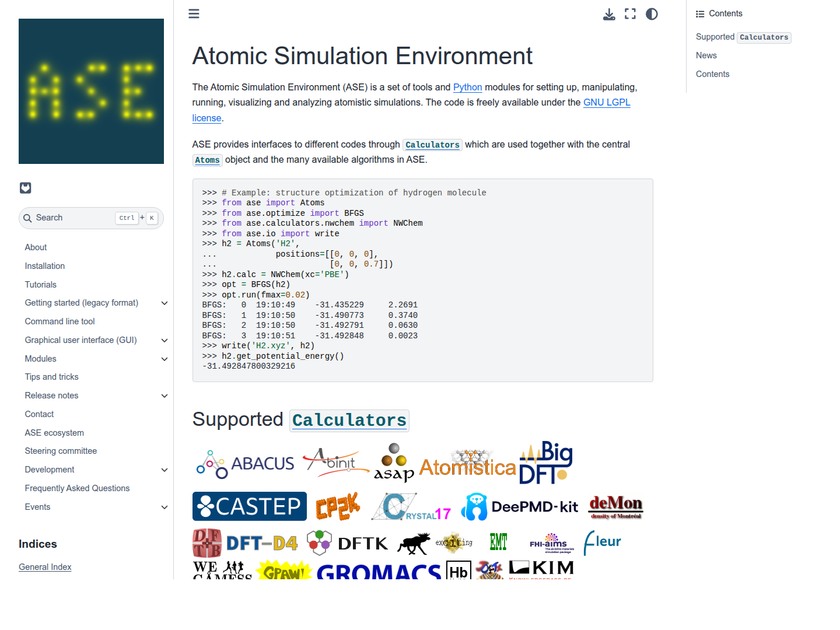Open the Release notes page link

(x=51, y=395)
